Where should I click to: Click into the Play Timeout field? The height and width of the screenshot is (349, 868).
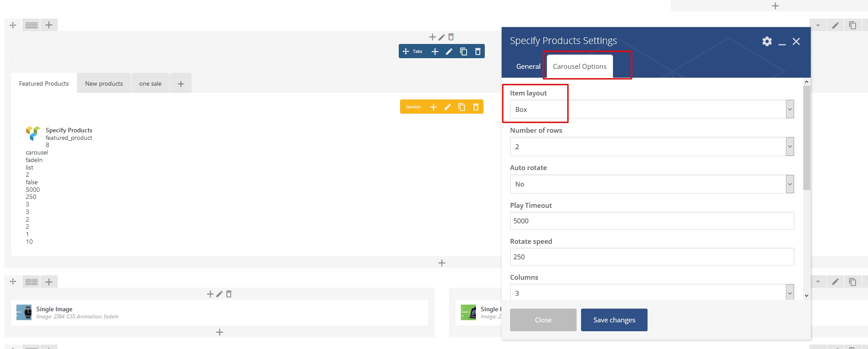point(651,221)
